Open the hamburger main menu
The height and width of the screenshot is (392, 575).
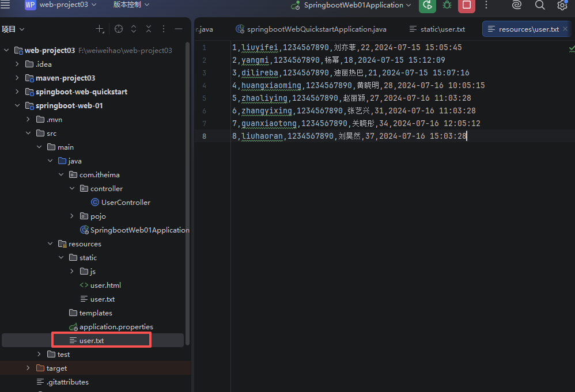click(x=5, y=5)
